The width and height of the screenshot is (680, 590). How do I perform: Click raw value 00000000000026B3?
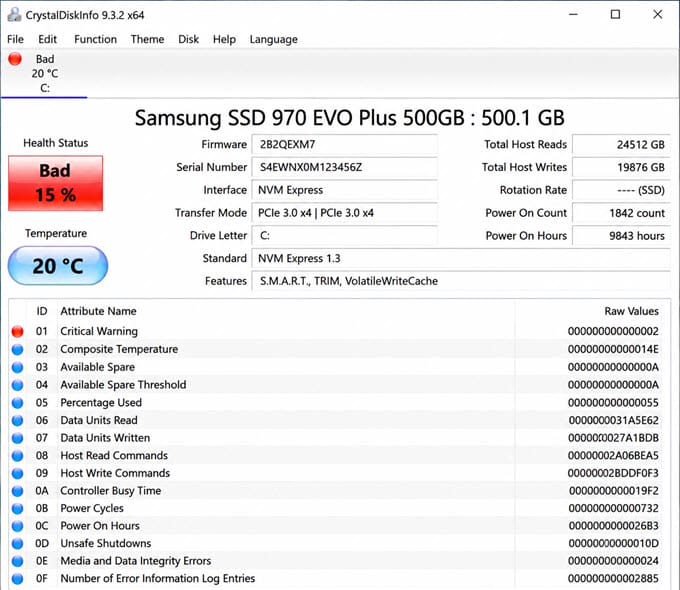pos(613,526)
